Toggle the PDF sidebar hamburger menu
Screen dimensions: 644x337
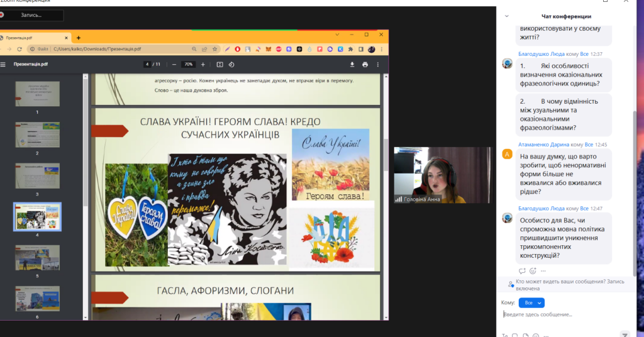click(x=3, y=64)
